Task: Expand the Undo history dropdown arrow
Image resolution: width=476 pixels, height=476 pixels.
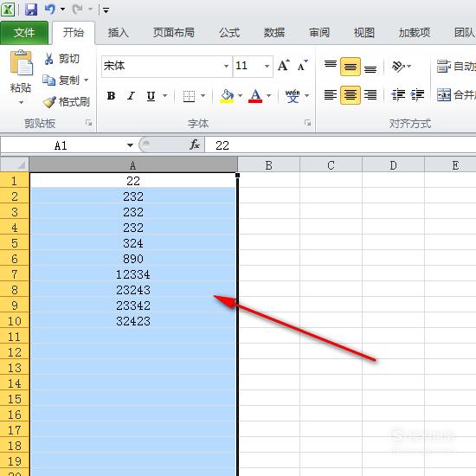Action: 63,10
